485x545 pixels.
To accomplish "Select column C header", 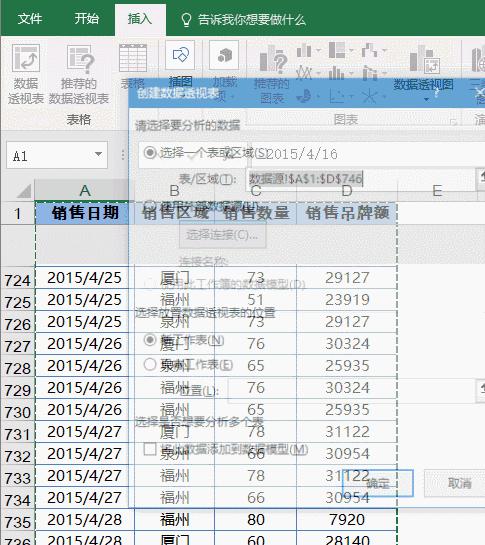I will coord(256,190).
